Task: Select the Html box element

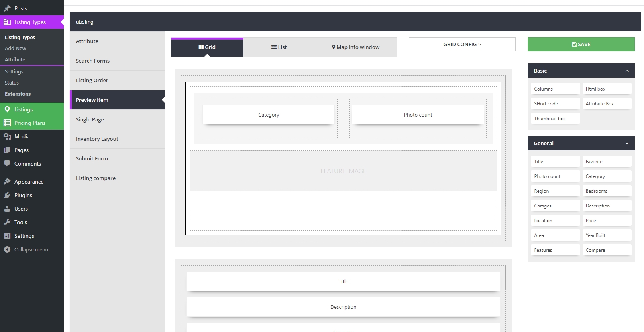Action: [x=607, y=89]
